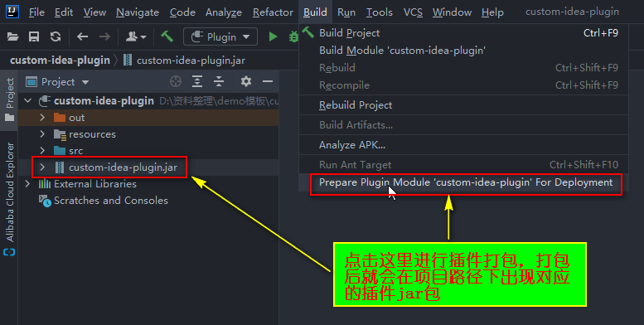Choose Build Module 'custom-idea-plugin'
This screenshot has width=644, height=325.
pos(463,51)
